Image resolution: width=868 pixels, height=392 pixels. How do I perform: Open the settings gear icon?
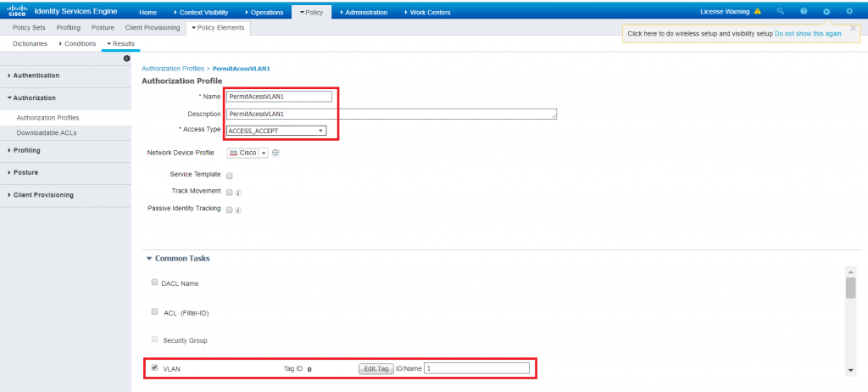[849, 12]
